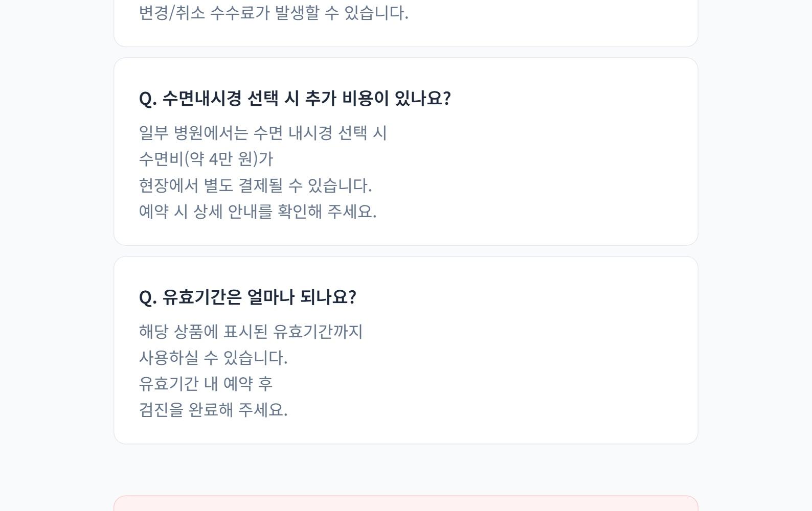Click the pink notice box at the bottom
Viewport: 812px width, 511px height.
[x=405, y=504]
